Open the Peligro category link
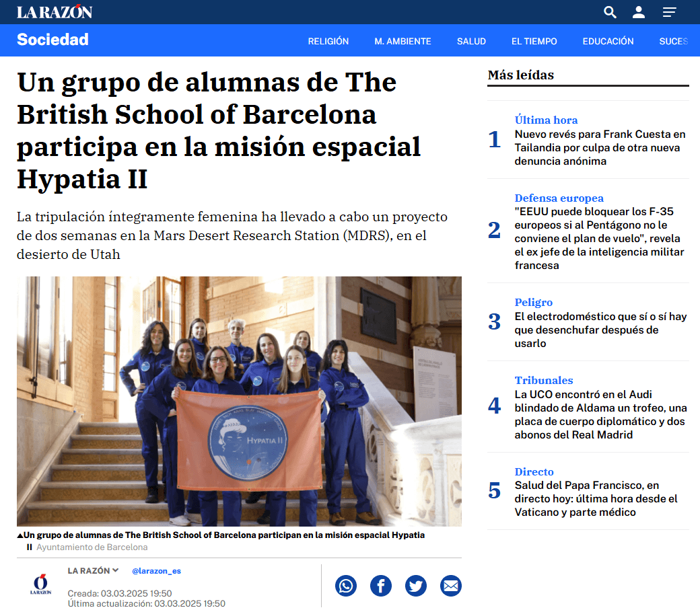Viewport: 700px width, 612px height. click(534, 303)
